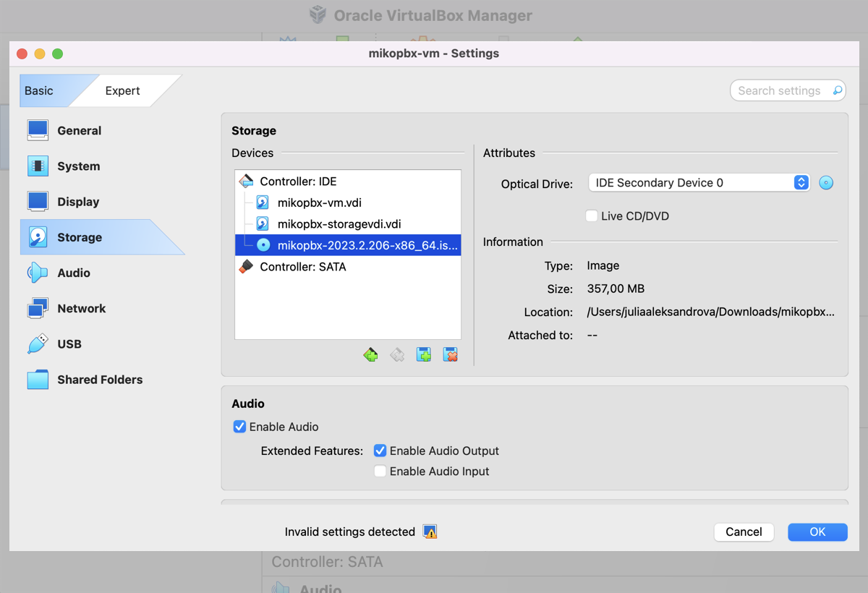Open the Shared Folders section
868x593 pixels.
(x=99, y=380)
